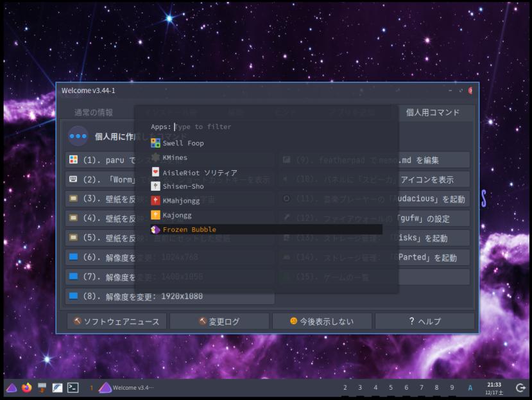Open the text editor feather icon in taskbar
The height and width of the screenshot is (400, 532).
point(57,387)
